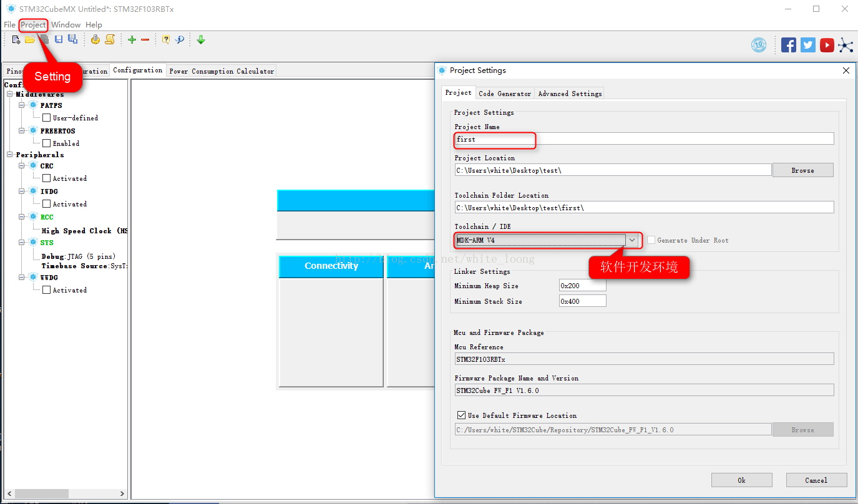
Task: Tick the IWDG Activated checkbox
Action: tap(46, 203)
